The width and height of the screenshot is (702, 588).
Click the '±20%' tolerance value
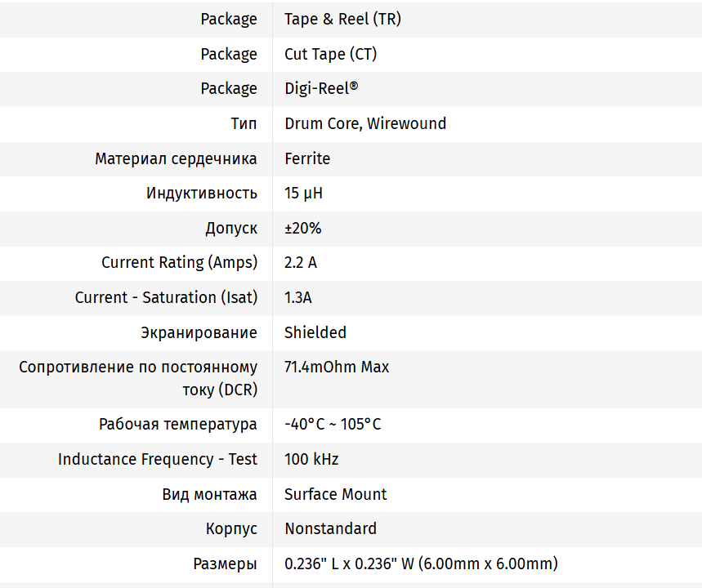click(303, 228)
